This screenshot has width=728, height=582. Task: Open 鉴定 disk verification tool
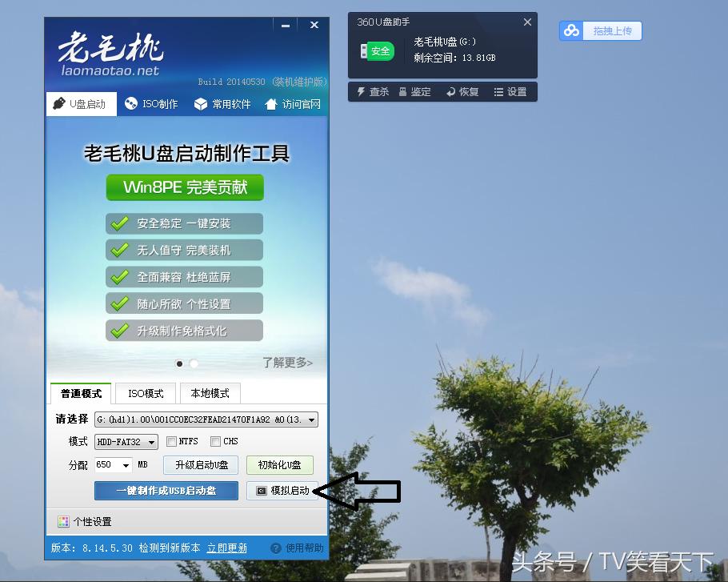(x=416, y=91)
